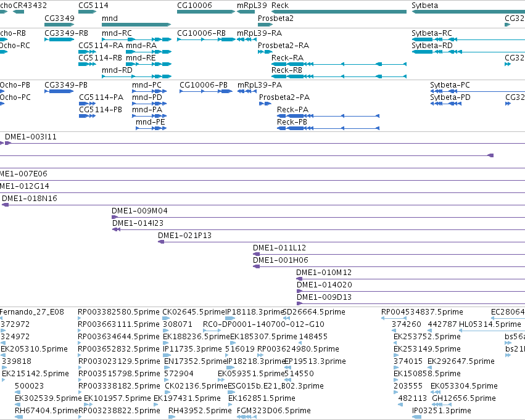Select the Sytbeta-PD protein label
The width and height of the screenshot is (525, 420).
click(x=450, y=97)
